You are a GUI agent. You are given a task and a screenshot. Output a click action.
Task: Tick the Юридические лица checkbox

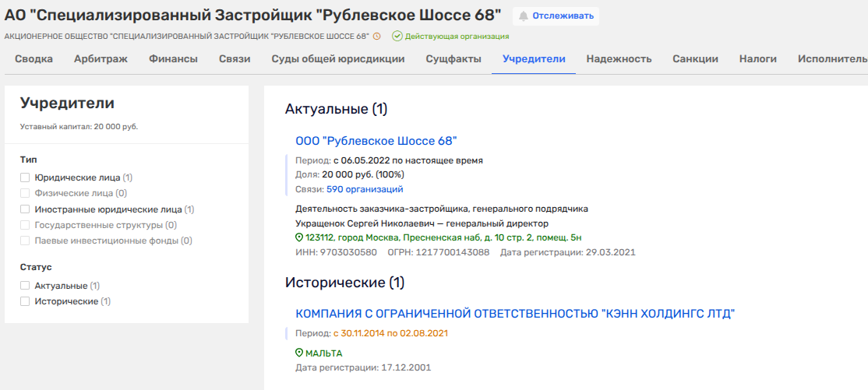tap(26, 177)
